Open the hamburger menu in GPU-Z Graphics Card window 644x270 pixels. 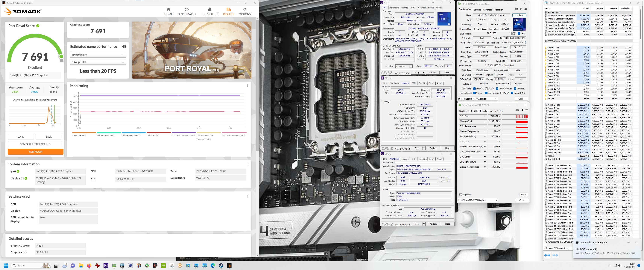click(526, 9)
